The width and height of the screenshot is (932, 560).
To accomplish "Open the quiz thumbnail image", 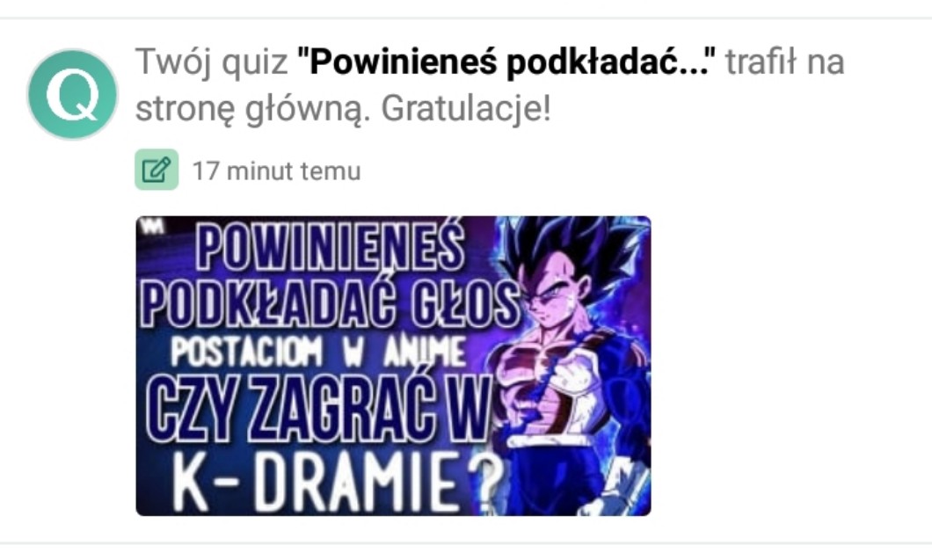I will click(x=393, y=366).
